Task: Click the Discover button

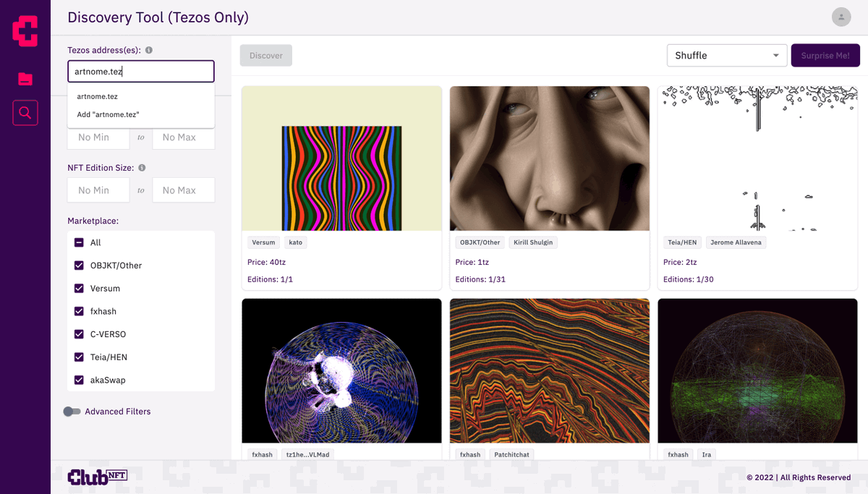Action: tap(266, 56)
